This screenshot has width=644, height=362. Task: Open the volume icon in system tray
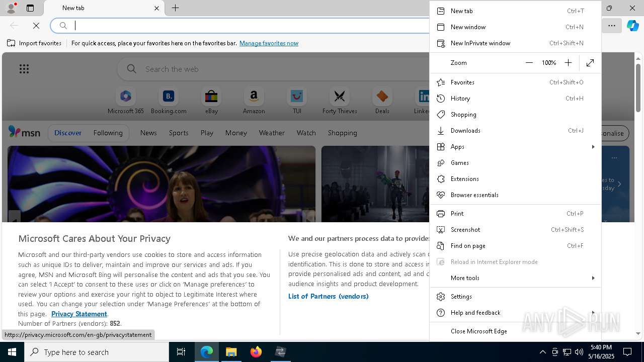tap(579, 352)
